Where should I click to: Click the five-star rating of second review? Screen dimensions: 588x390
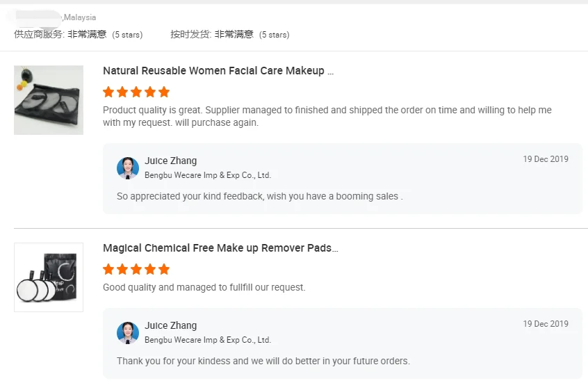[x=136, y=269]
